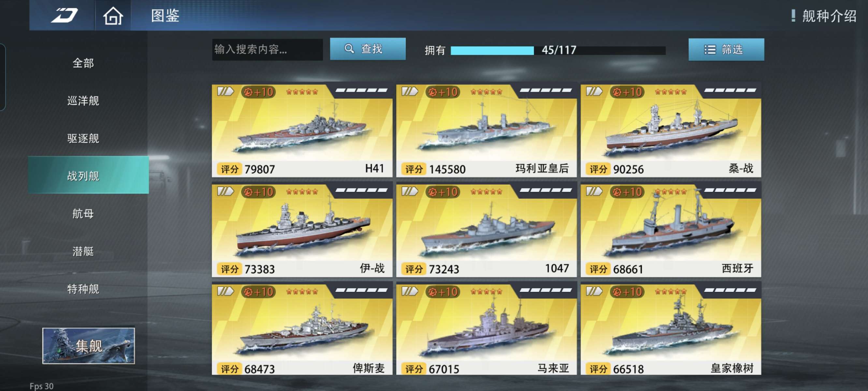
Task: Switch to the 巡洋舰 category
Action: [83, 101]
